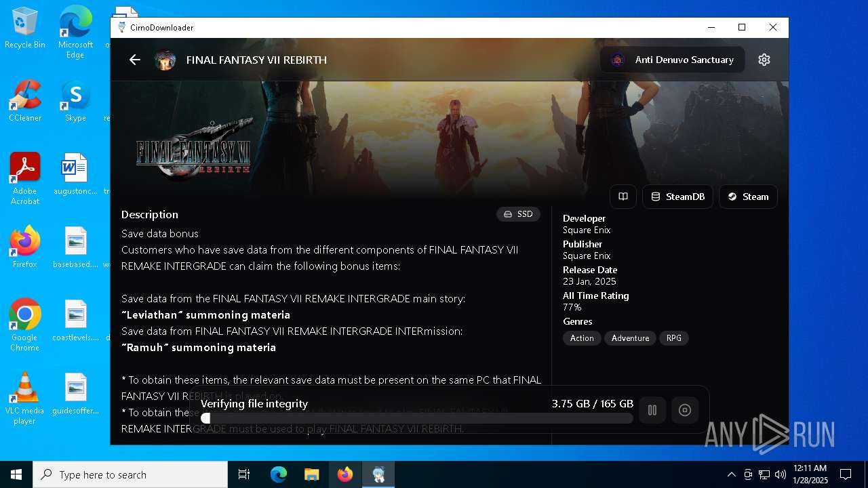The width and height of the screenshot is (868, 488).
Task: Show hidden system tray icons
Action: [x=731, y=474]
